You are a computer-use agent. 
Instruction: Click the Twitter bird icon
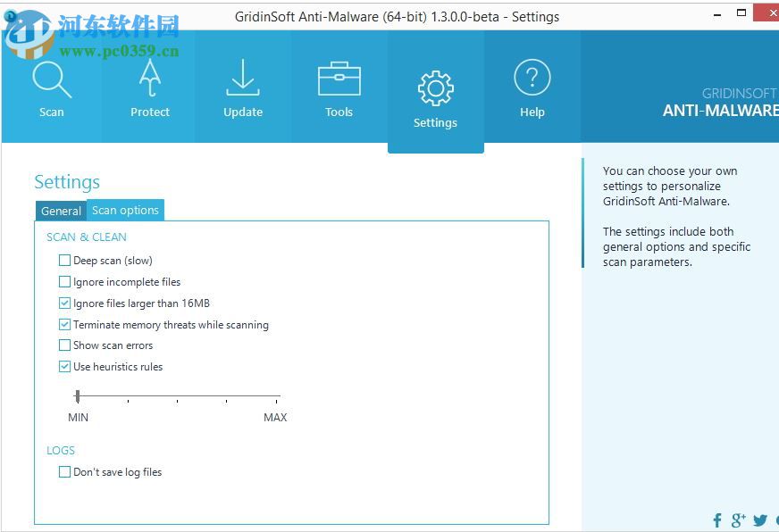click(x=760, y=520)
